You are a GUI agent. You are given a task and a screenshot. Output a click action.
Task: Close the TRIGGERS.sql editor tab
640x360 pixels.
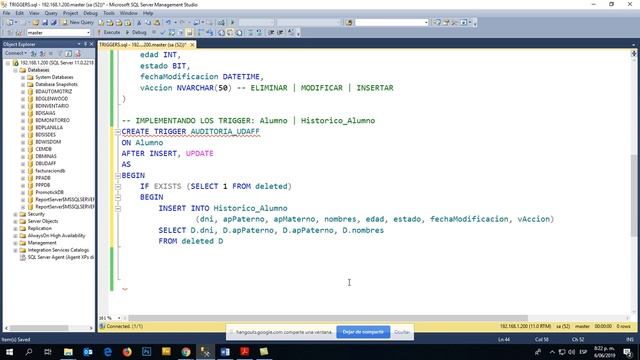click(192, 44)
